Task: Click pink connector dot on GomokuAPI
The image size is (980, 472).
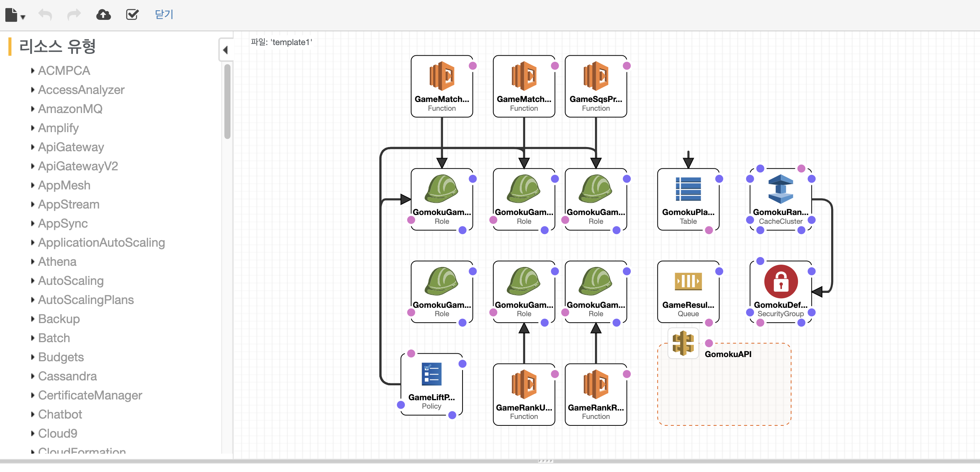Action: pyautogui.click(x=709, y=343)
